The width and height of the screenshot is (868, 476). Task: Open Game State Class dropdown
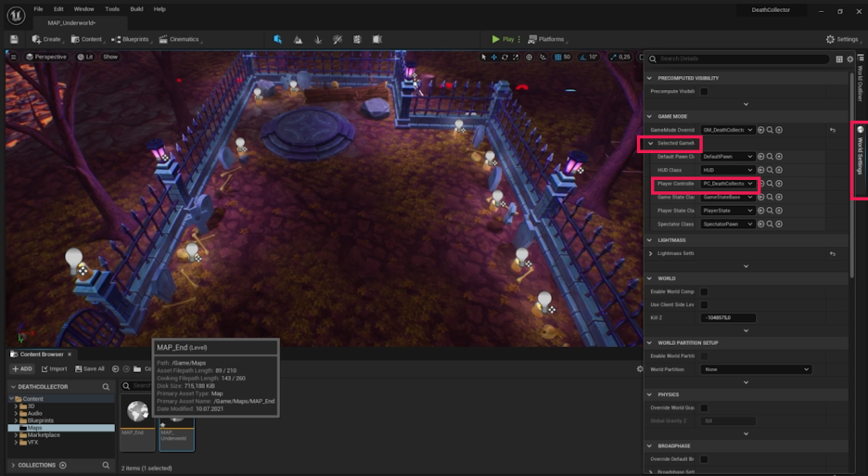(x=727, y=197)
